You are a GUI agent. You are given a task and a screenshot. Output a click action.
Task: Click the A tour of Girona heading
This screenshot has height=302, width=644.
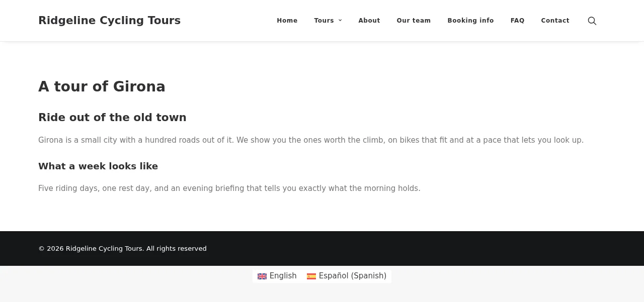102,86
